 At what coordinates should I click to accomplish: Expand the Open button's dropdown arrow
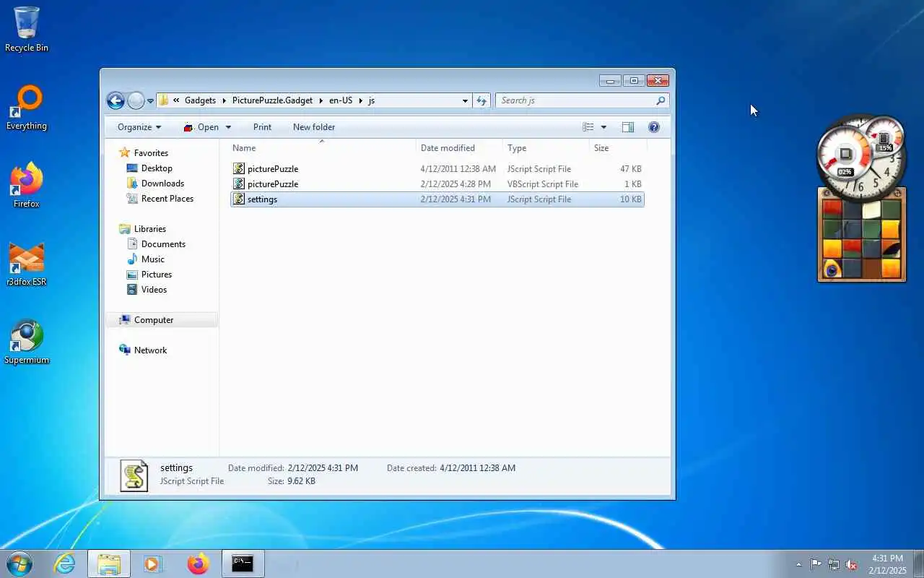pos(228,127)
